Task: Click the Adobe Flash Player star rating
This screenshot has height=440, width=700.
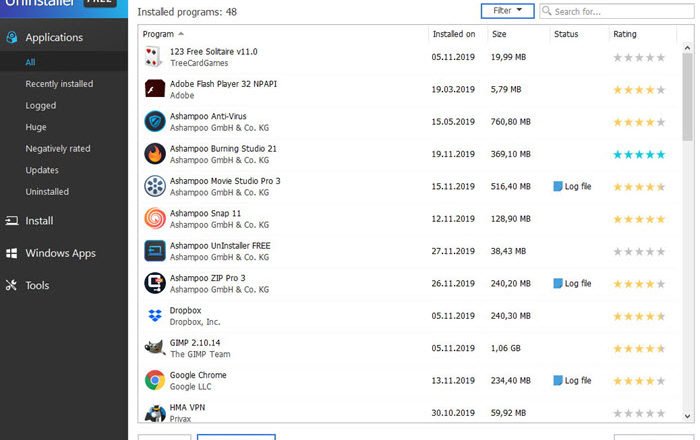Action: pos(639,90)
